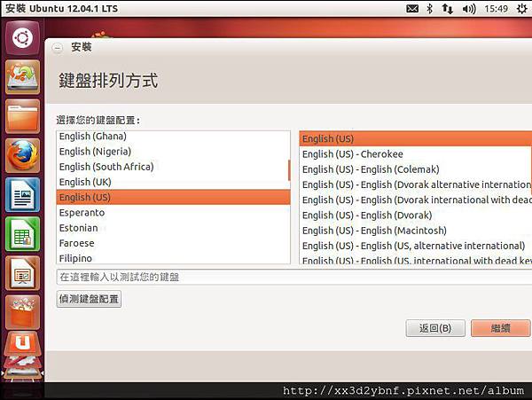Select Faroese keyboard layout
The height and width of the screenshot is (400, 532).
pos(174,243)
